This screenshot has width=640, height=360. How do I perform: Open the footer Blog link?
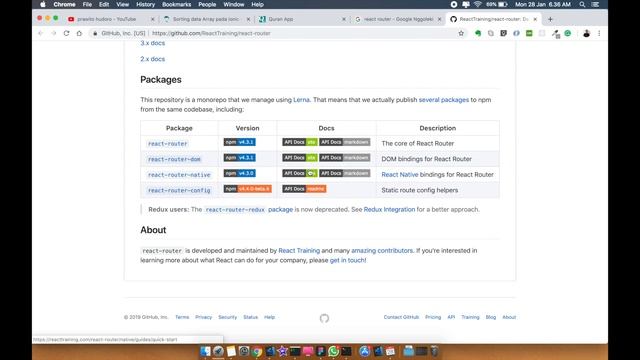tap(491, 317)
